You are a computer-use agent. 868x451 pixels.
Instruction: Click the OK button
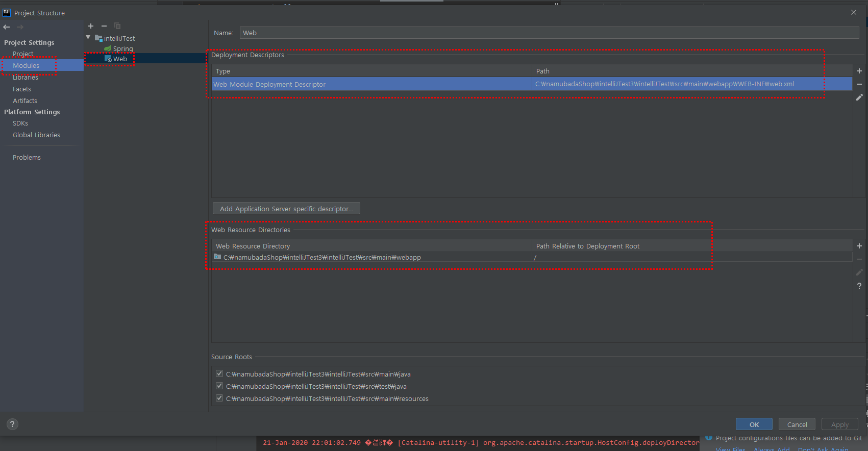[x=754, y=424]
